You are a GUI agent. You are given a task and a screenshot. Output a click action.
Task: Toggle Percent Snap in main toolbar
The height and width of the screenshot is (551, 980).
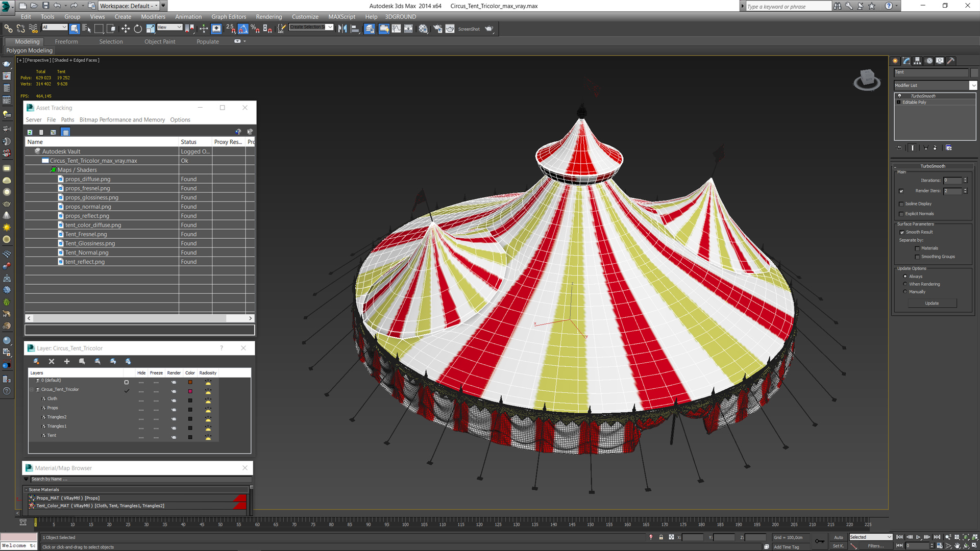pyautogui.click(x=255, y=29)
